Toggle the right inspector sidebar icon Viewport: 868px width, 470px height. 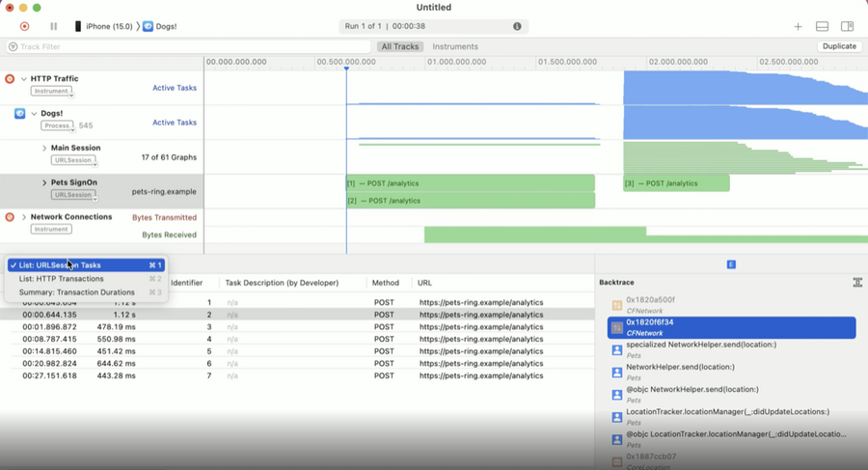[x=847, y=26]
